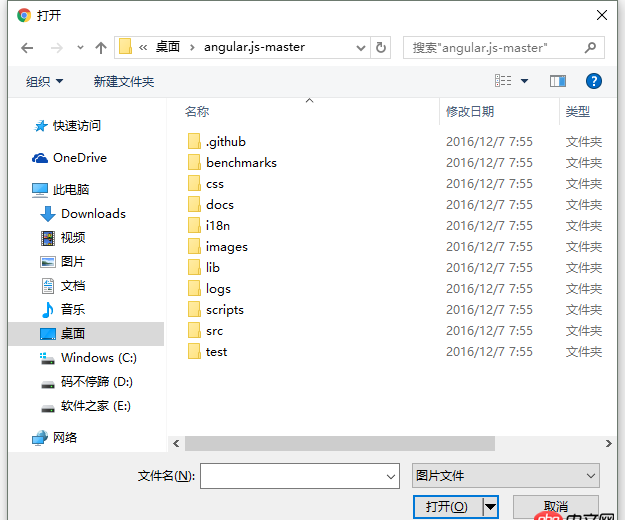
Task: Select the src folder icon
Action: click(x=194, y=331)
